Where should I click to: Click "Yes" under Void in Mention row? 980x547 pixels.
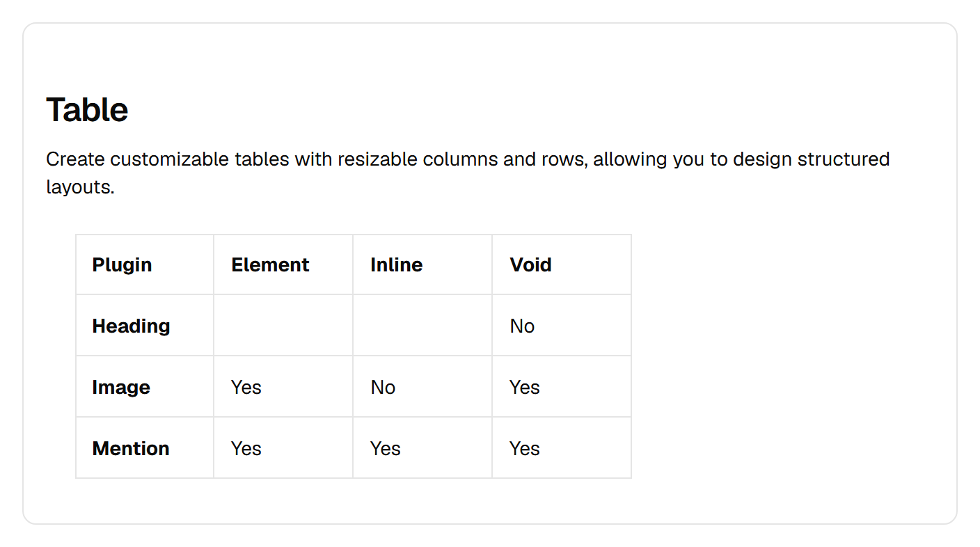tap(562, 447)
